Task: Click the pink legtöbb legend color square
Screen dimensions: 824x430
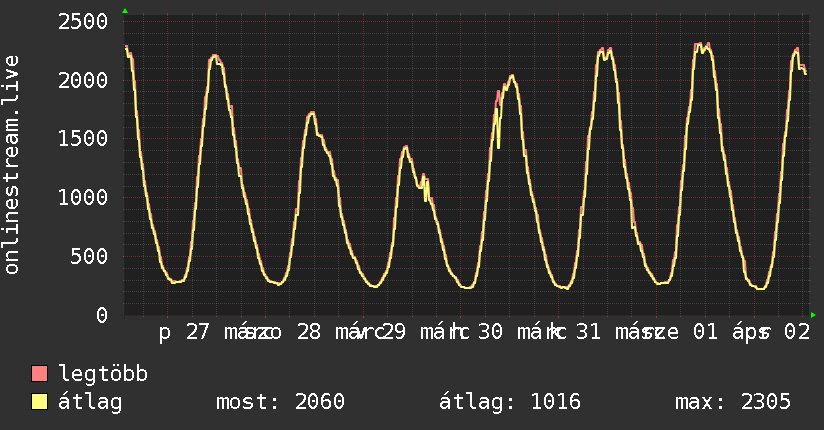Action: click(40, 375)
